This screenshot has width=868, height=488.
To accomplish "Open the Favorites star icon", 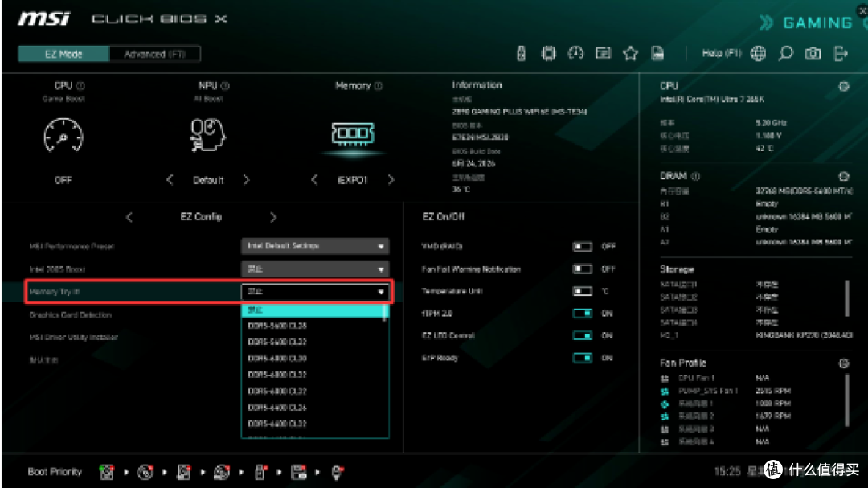I will coord(630,54).
